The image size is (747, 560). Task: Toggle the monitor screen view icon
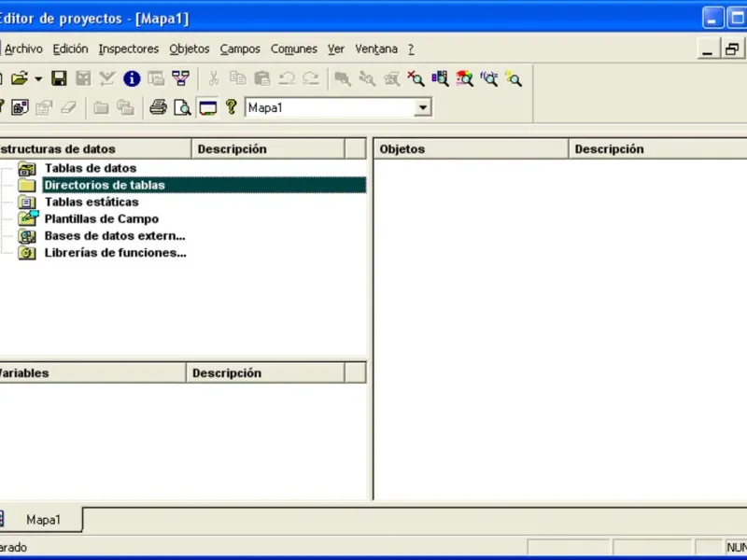click(x=207, y=107)
